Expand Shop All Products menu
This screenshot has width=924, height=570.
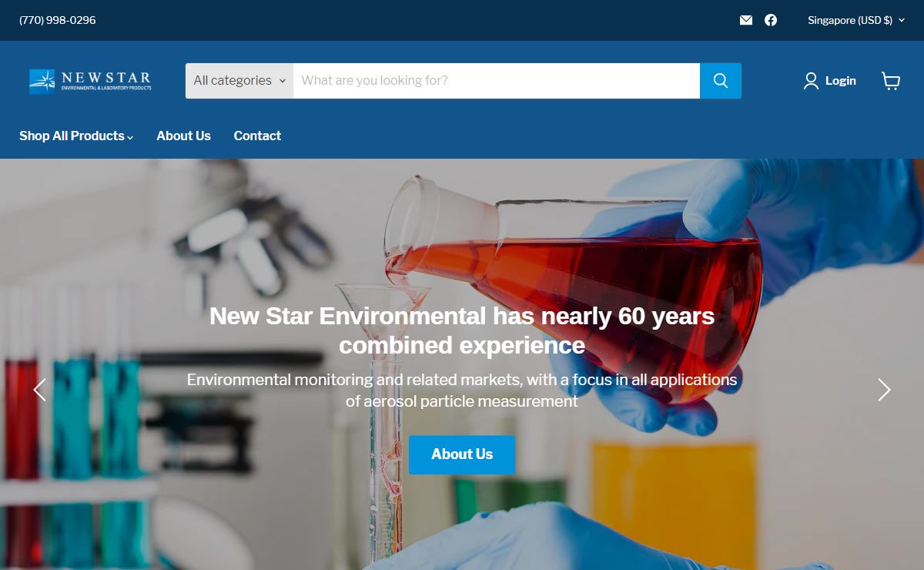(76, 136)
